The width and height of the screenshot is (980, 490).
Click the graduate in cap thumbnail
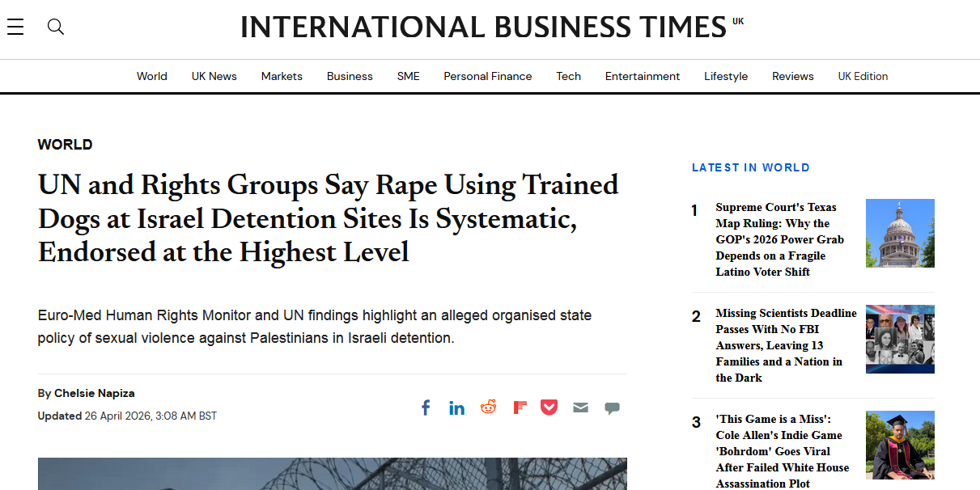point(900,445)
